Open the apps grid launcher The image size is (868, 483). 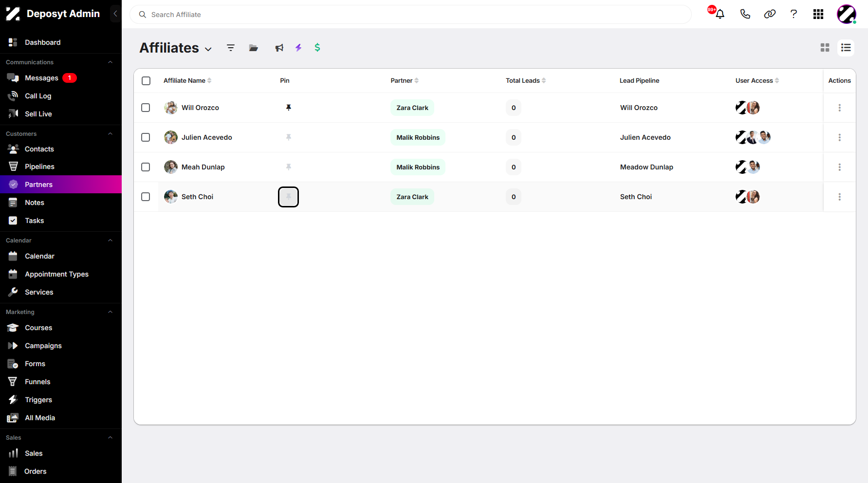tap(818, 14)
